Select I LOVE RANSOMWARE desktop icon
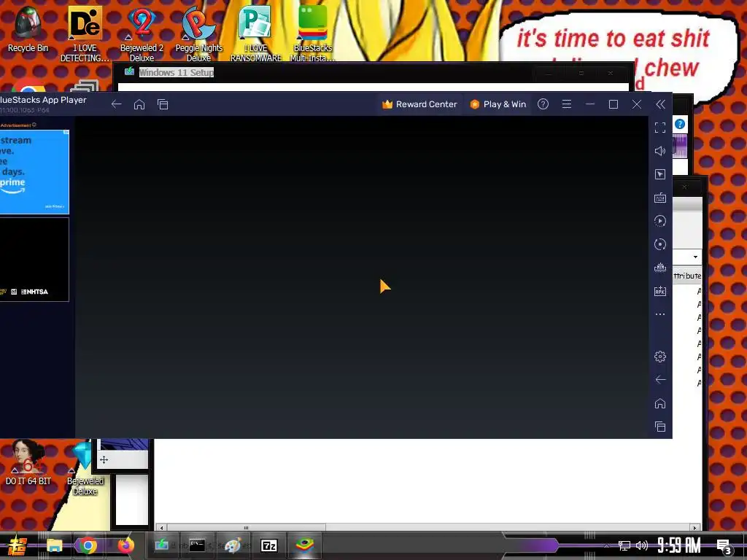This screenshot has width=747, height=560. pyautogui.click(x=256, y=34)
